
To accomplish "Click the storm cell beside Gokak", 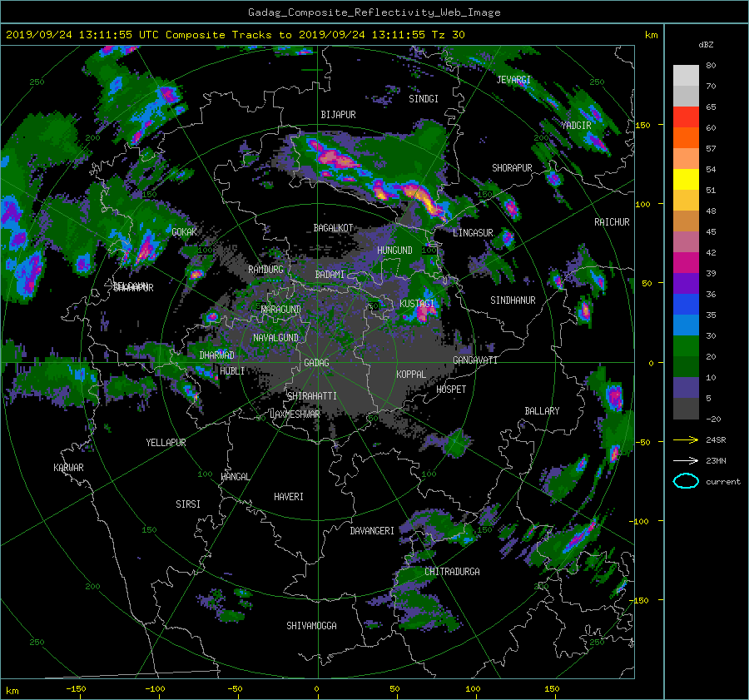I will [145, 250].
